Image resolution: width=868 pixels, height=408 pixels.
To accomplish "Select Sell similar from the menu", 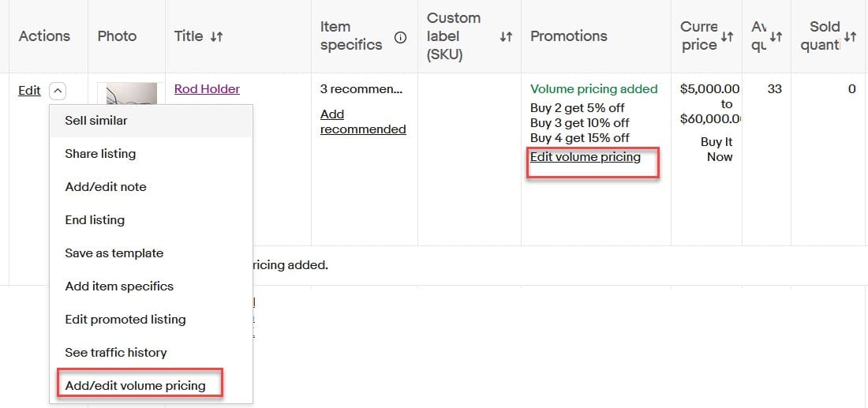I will [96, 121].
